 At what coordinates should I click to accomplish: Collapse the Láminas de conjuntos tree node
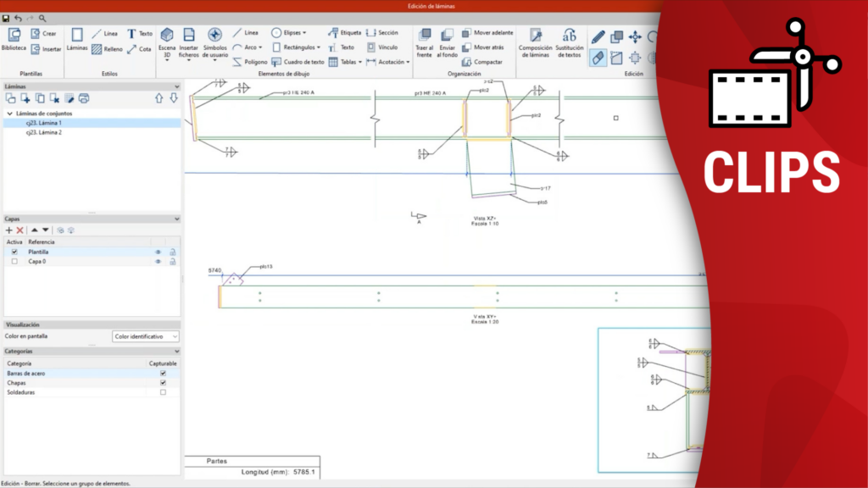click(9, 113)
